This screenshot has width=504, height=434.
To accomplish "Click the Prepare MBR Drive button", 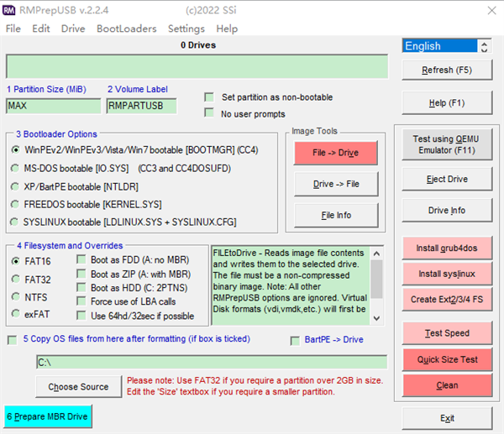I will tap(46, 416).
